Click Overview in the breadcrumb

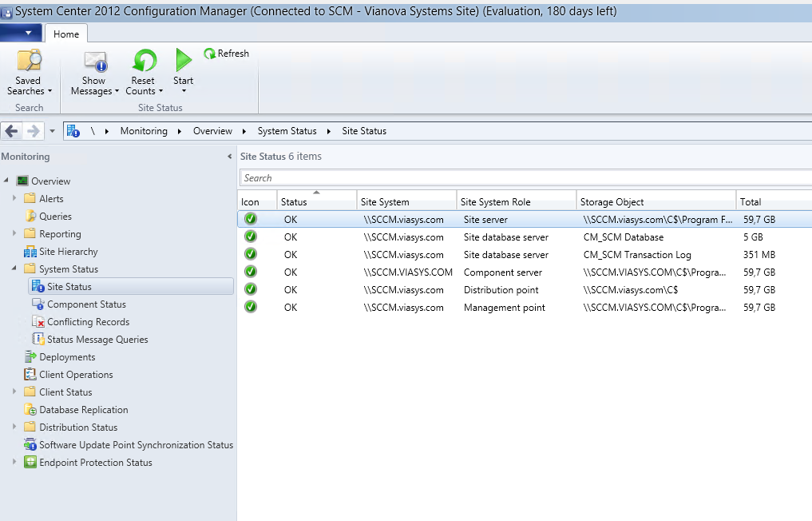[212, 131]
